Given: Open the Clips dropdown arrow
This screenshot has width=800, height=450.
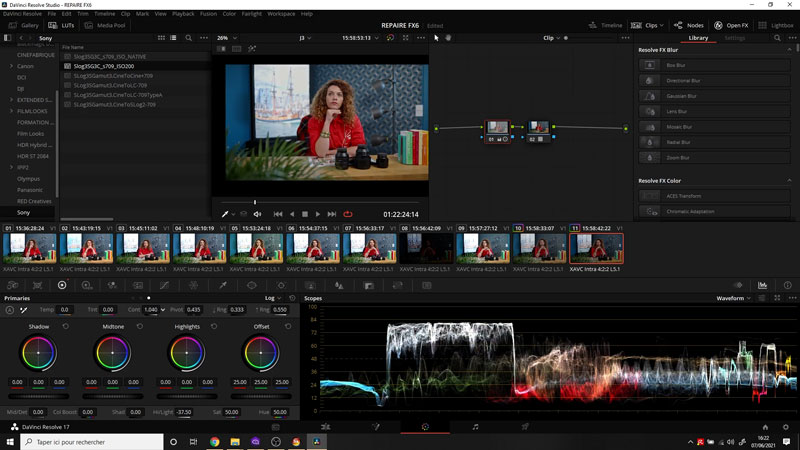Looking at the screenshot, I should pyautogui.click(x=662, y=26).
